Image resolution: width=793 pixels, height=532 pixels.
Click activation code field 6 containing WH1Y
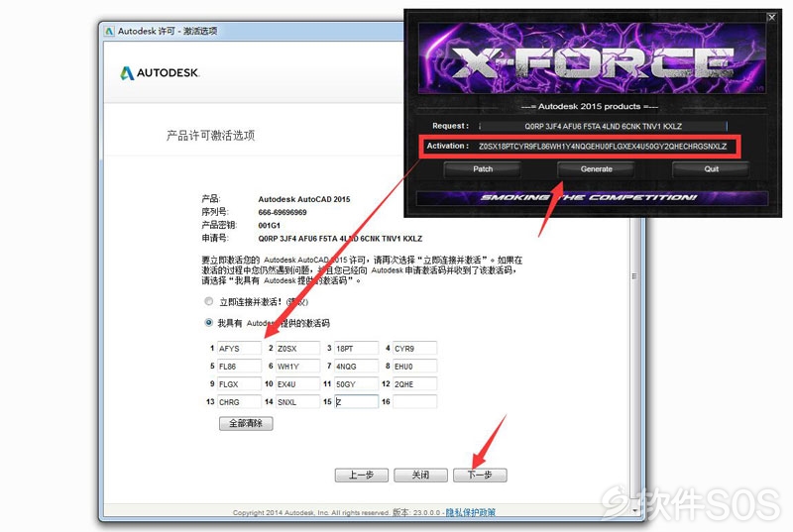pos(298,366)
